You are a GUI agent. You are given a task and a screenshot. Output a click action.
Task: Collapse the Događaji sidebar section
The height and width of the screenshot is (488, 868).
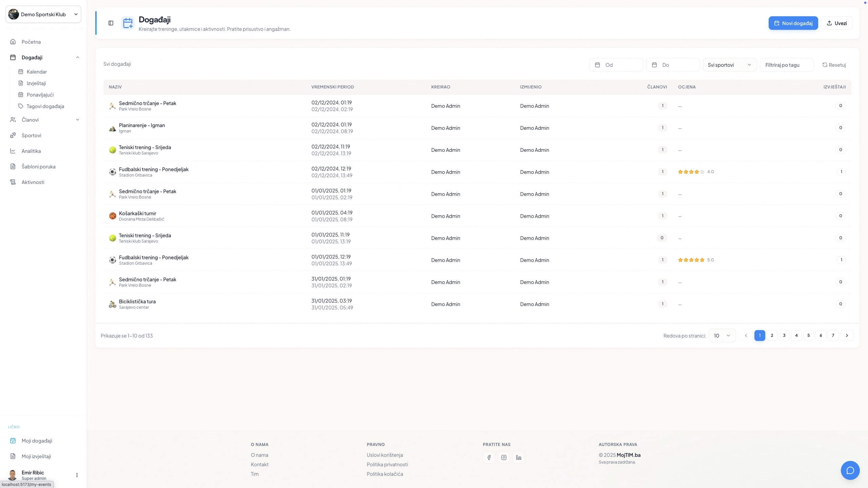click(78, 57)
